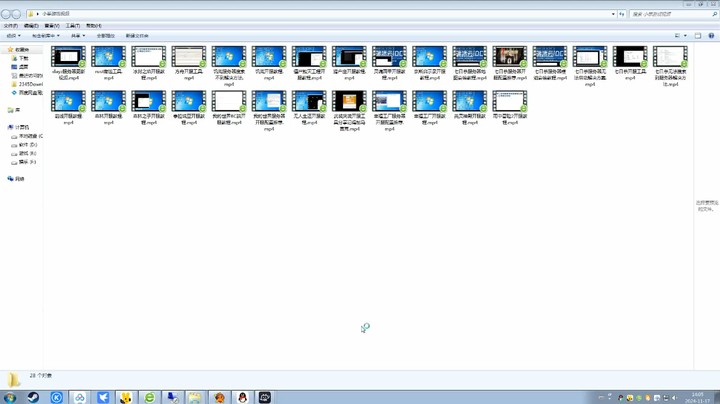Click the 饥荒服务器搜索不到解决方法.mp4 file name
720x404 pixels.
(229, 78)
